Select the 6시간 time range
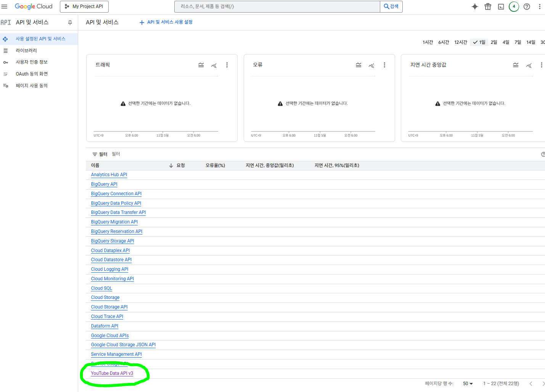The width and height of the screenshot is (545, 392). pos(444,42)
